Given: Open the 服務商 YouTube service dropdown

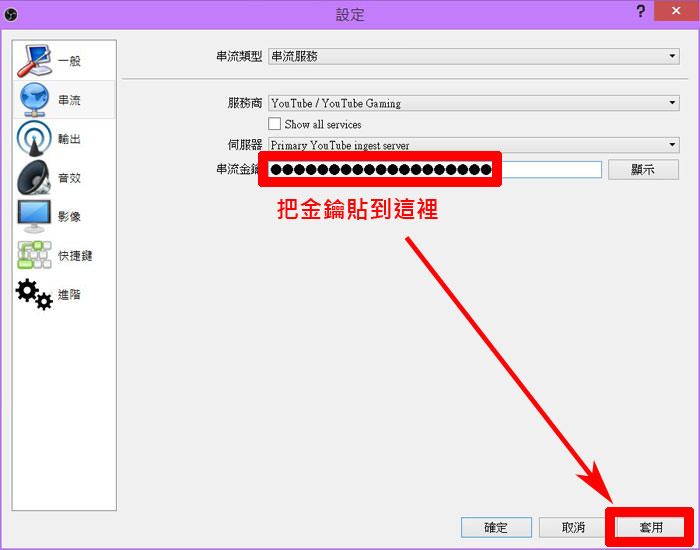Looking at the screenshot, I should 474,103.
